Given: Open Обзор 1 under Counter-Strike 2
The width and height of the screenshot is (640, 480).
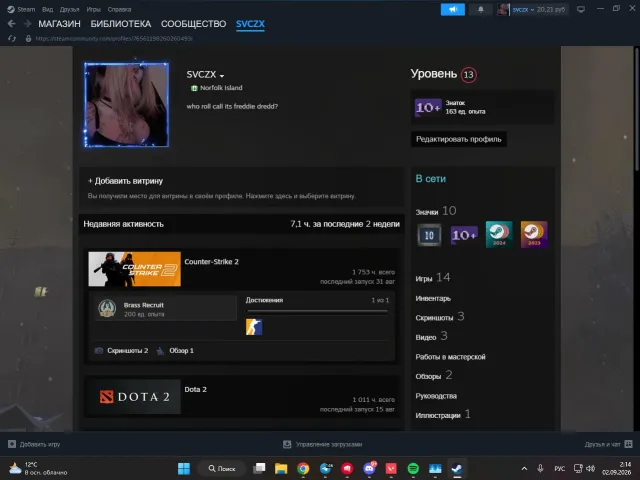Looking at the screenshot, I should [x=176, y=351].
